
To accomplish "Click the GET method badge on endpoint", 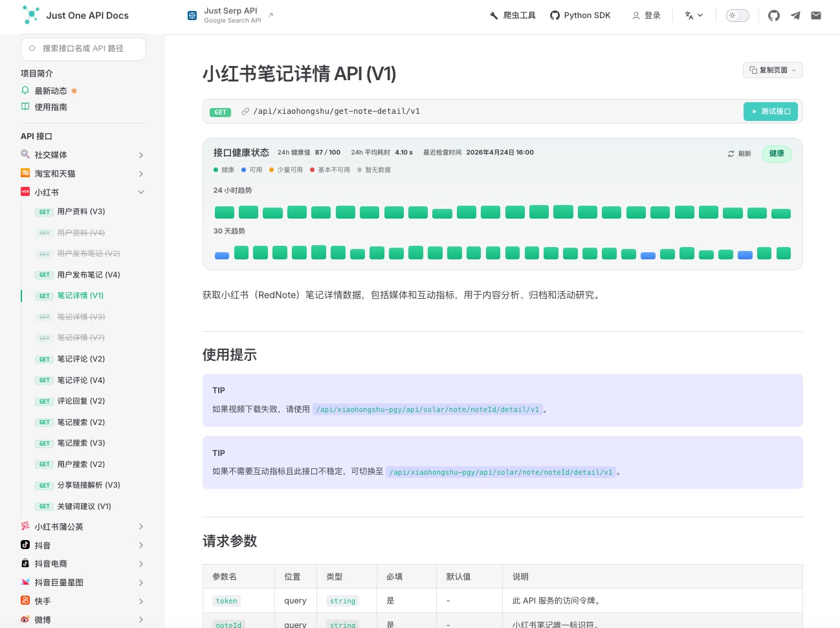I will click(220, 112).
